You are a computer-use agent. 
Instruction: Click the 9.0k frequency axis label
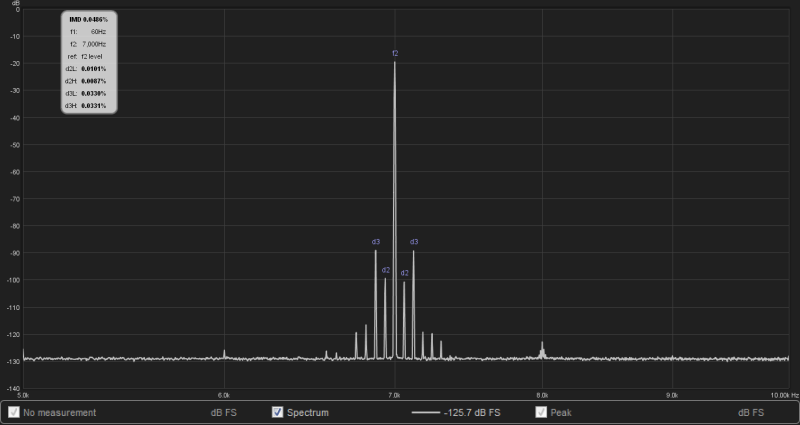pos(672,395)
